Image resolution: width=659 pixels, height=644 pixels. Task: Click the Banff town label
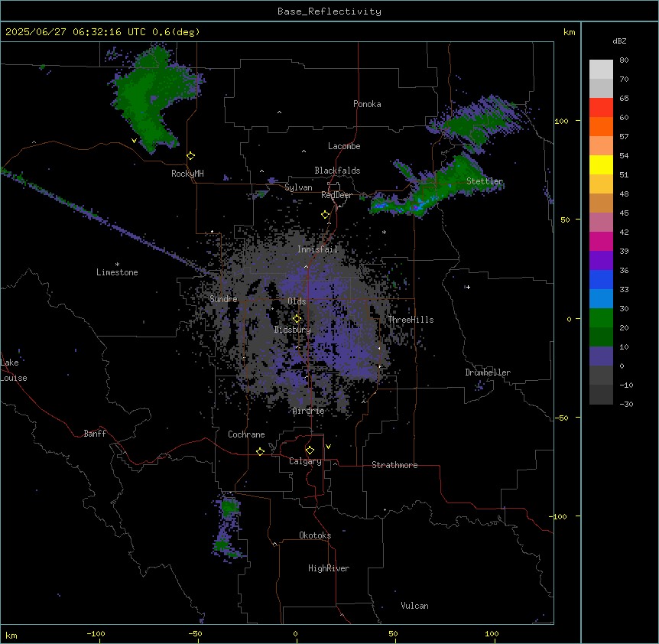[x=95, y=434]
